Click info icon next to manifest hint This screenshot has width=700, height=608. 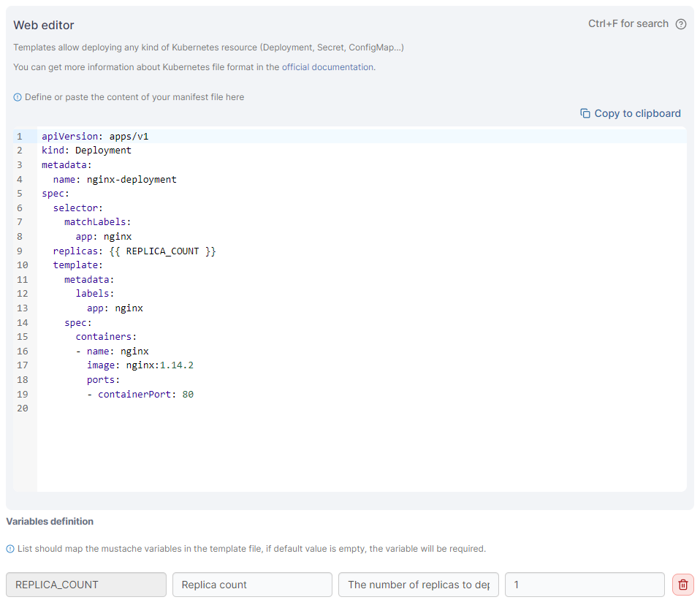18,97
